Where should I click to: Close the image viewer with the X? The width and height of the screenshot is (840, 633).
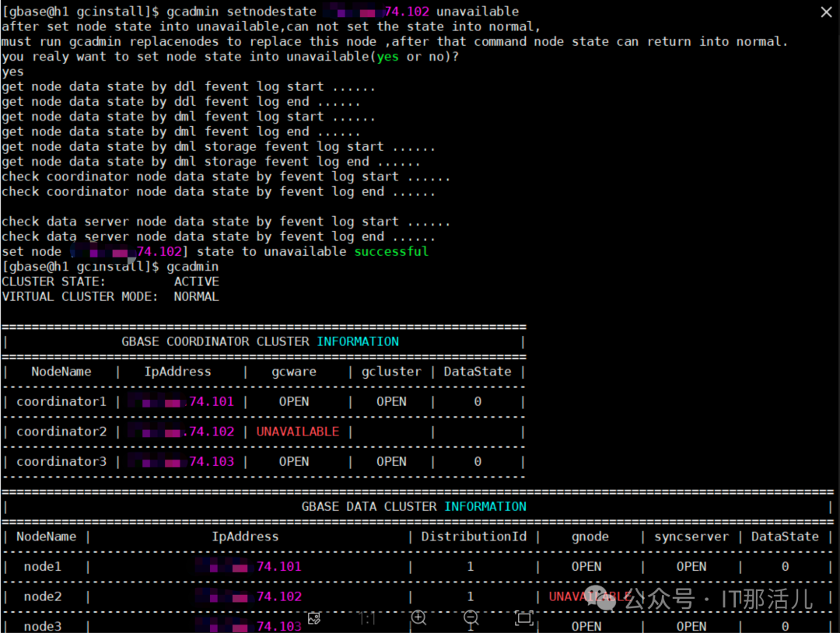pos(826,12)
